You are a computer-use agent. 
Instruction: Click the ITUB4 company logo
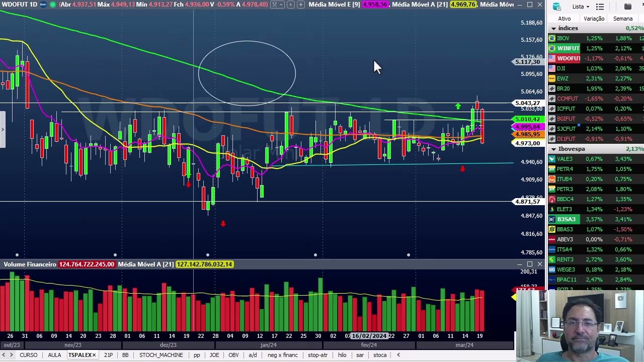pyautogui.click(x=552, y=179)
